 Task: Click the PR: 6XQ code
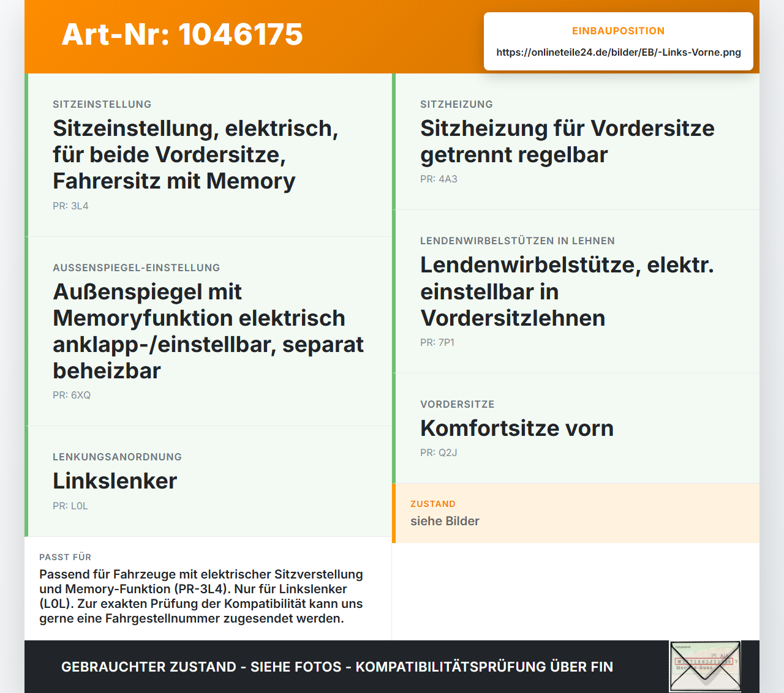tap(72, 395)
